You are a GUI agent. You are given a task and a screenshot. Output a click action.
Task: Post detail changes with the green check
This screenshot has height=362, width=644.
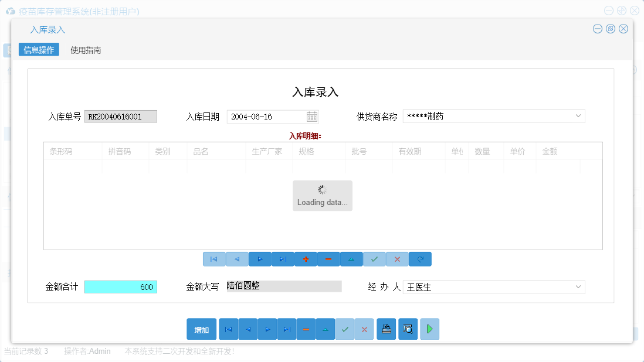(374, 259)
